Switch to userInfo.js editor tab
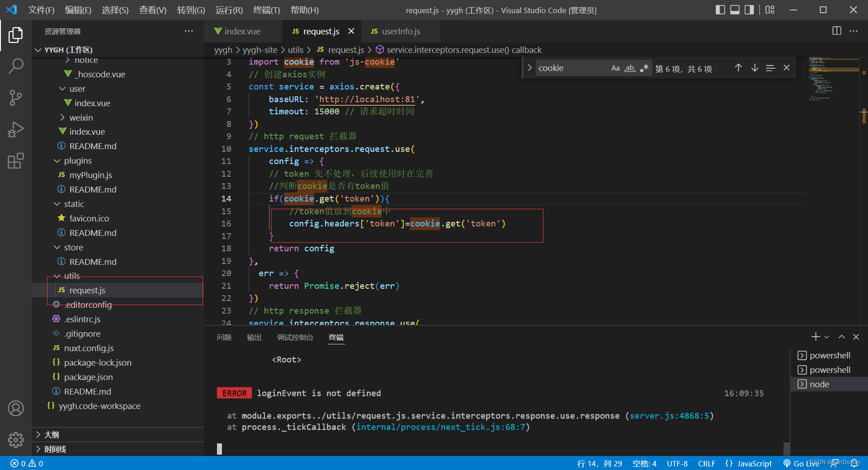Screen dimensions: 868x470 pos(401,31)
